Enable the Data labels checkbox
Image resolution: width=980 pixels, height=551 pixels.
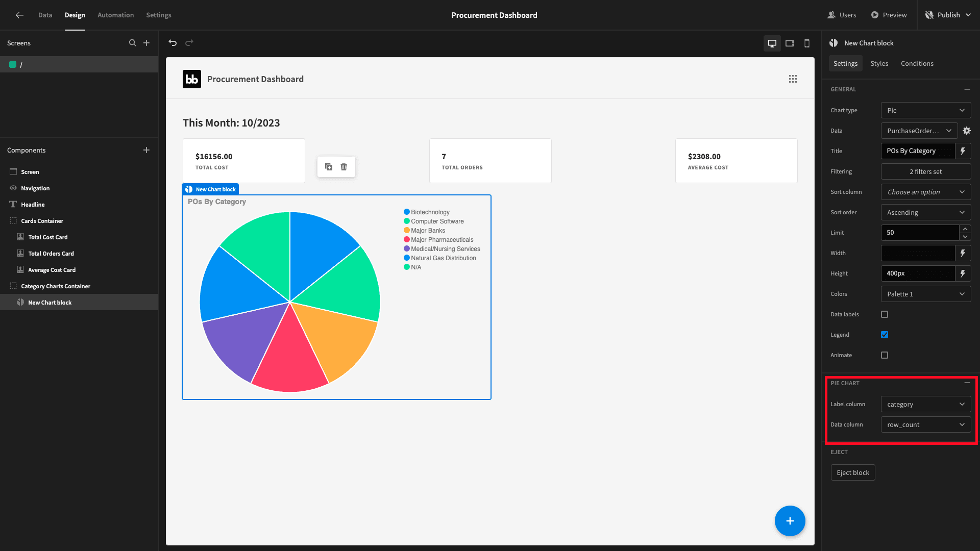[885, 314]
